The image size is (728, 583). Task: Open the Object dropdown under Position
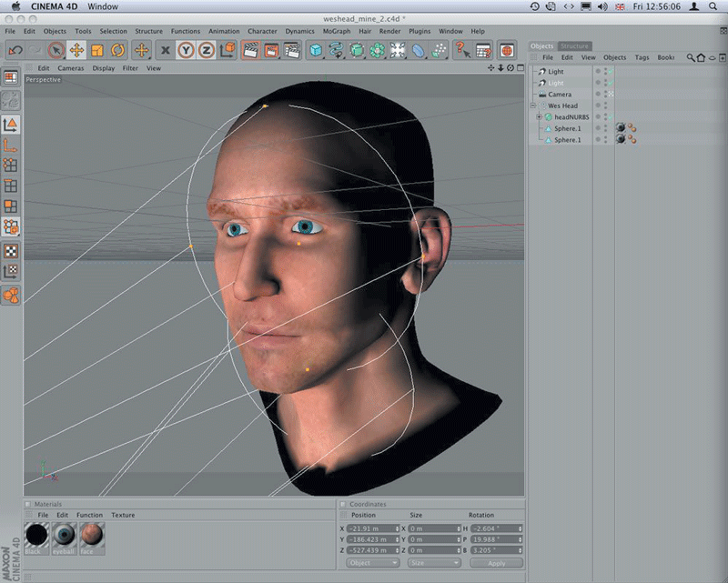pyautogui.click(x=373, y=563)
